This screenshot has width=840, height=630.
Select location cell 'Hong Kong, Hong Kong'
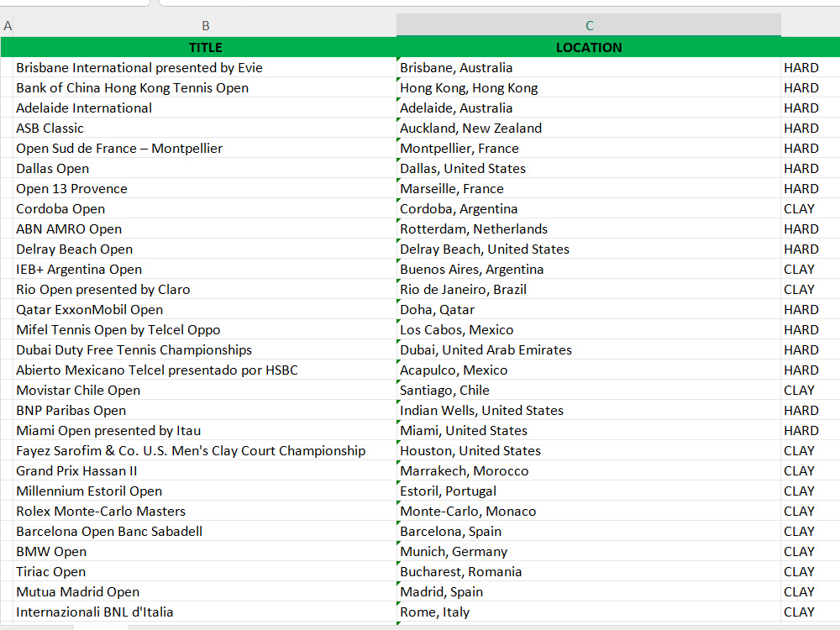[x=589, y=88]
